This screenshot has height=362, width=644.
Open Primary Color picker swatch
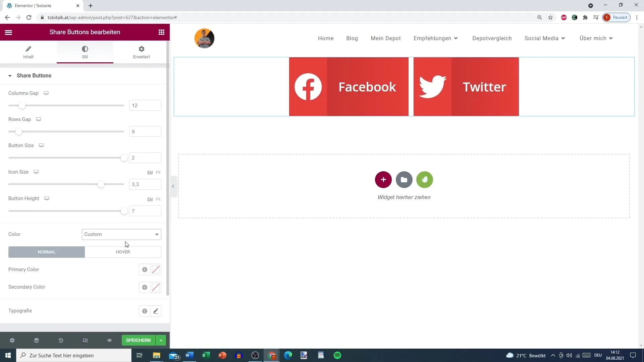click(x=156, y=269)
